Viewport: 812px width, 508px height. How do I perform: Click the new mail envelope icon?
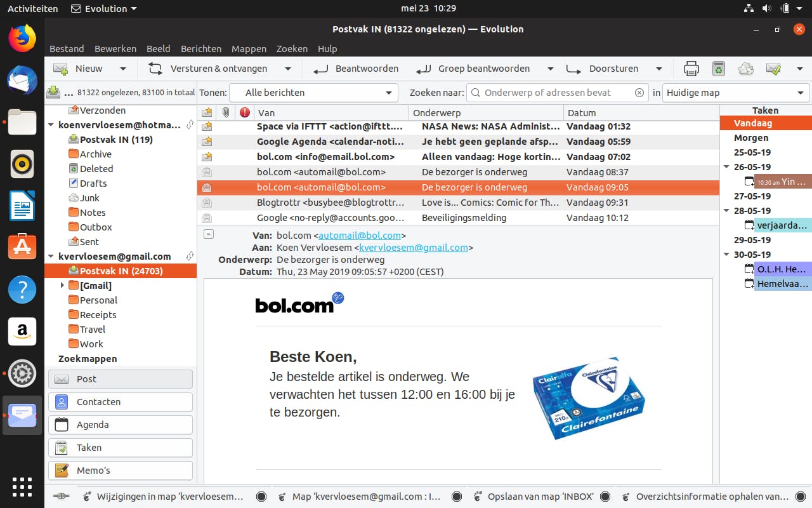coord(61,69)
